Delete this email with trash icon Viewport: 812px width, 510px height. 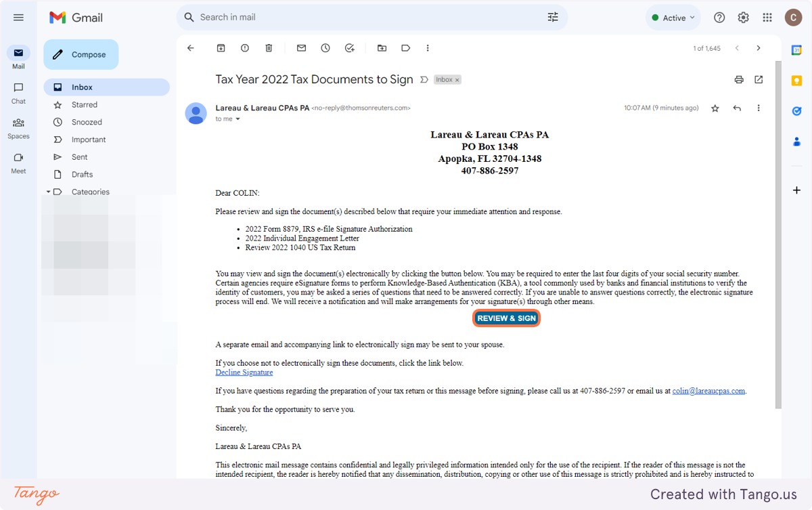(269, 48)
